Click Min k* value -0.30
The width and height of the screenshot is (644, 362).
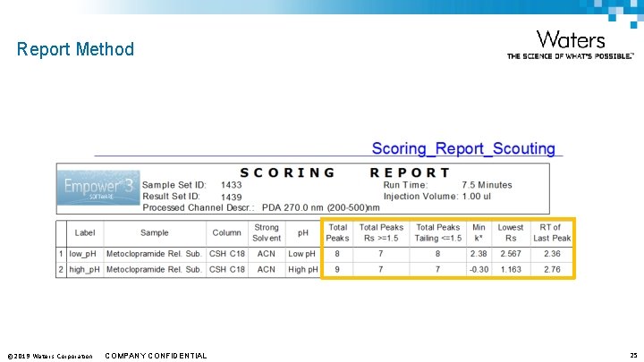click(479, 270)
